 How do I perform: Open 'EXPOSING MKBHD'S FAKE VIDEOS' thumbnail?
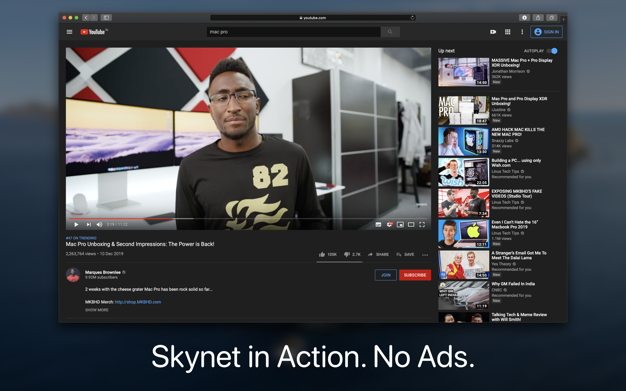coord(464,203)
